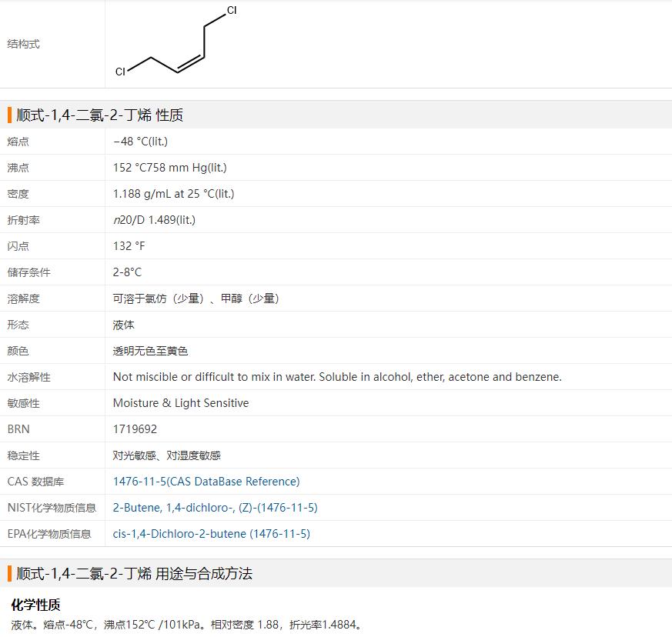Click the bold 化学性质 subheading
Image resolution: width=672 pixels, height=637 pixels.
tap(35, 605)
